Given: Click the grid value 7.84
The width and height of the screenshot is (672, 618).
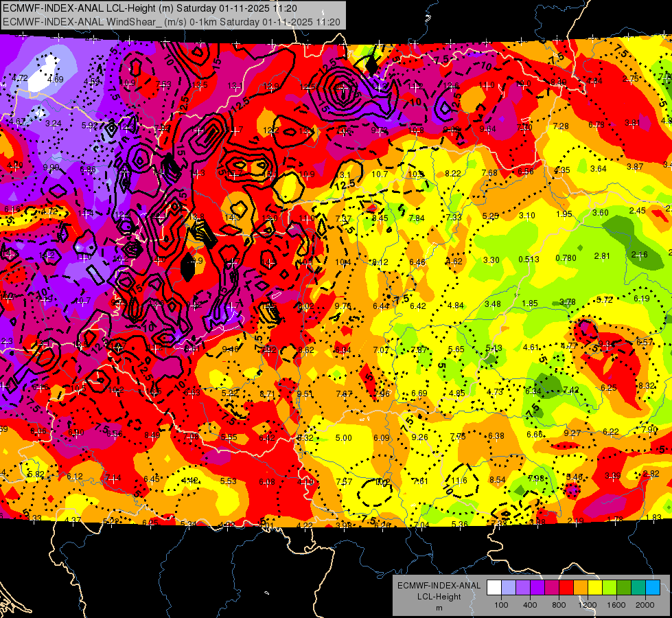Looking at the screenshot, I should (x=417, y=218).
